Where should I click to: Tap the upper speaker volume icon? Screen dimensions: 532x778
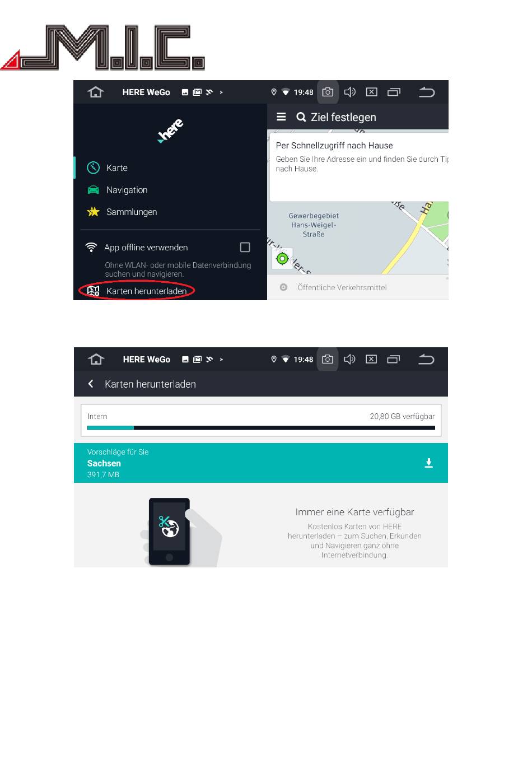349,92
